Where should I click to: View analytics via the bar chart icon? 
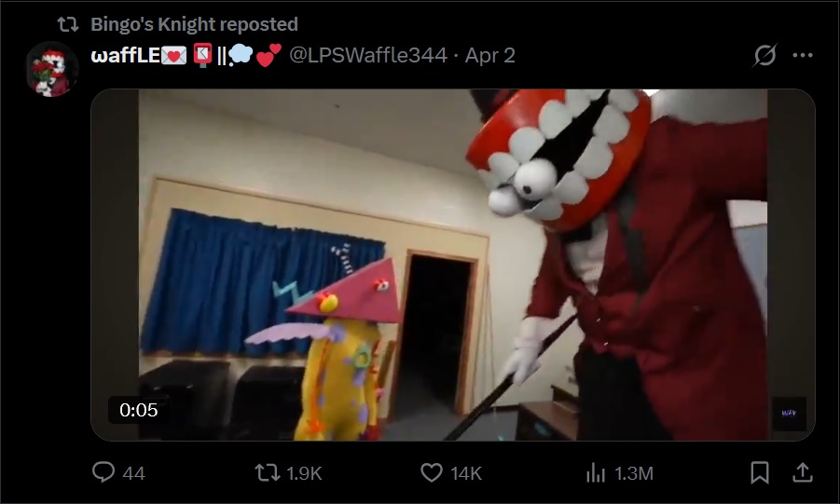[596, 473]
